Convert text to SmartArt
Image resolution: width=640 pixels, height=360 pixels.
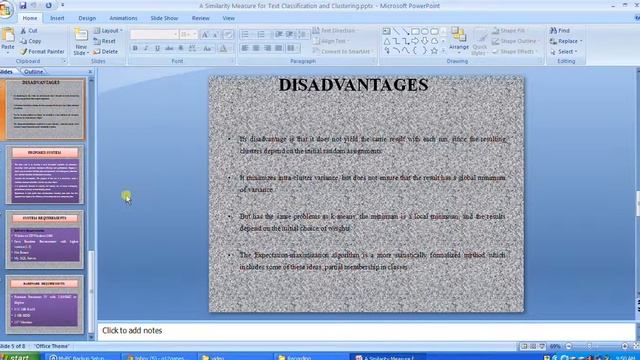[x=342, y=52]
